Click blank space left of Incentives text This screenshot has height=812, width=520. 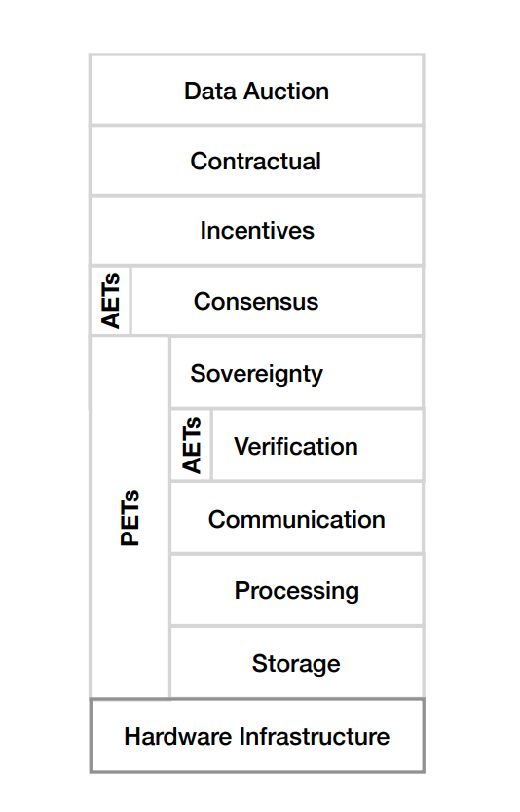145,231
